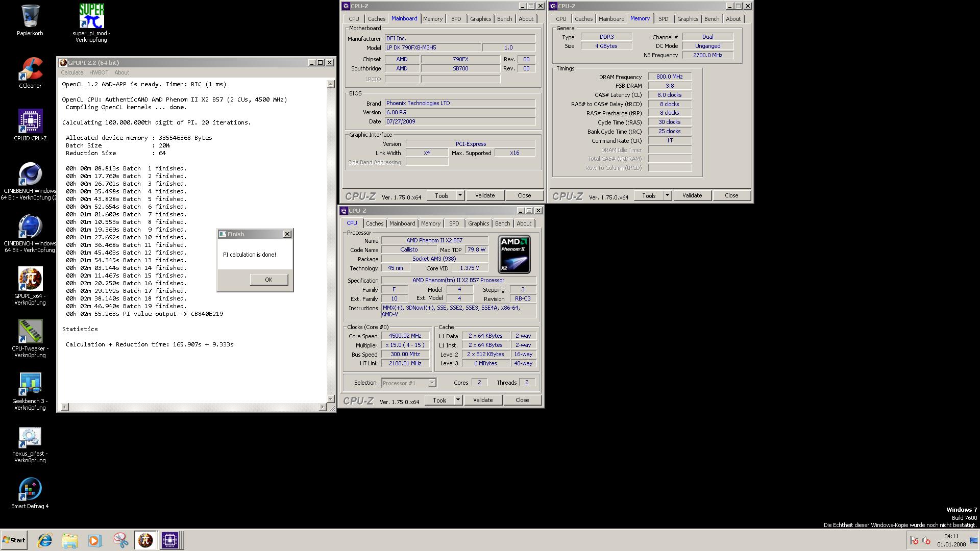Click GPUPI horizontal scrollbar left arrow
Image resolution: width=980 pixels, height=551 pixels.
(64, 407)
